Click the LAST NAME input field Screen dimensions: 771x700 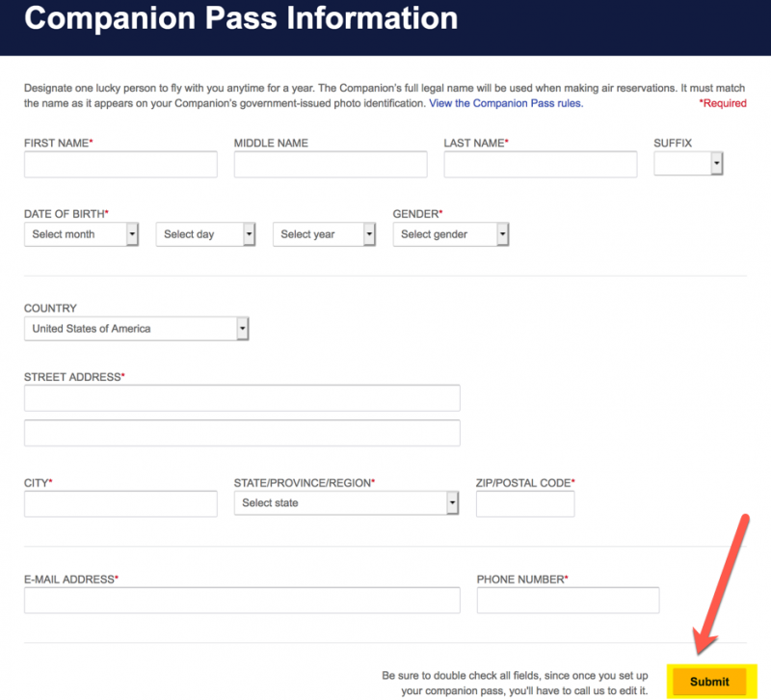pos(539,164)
